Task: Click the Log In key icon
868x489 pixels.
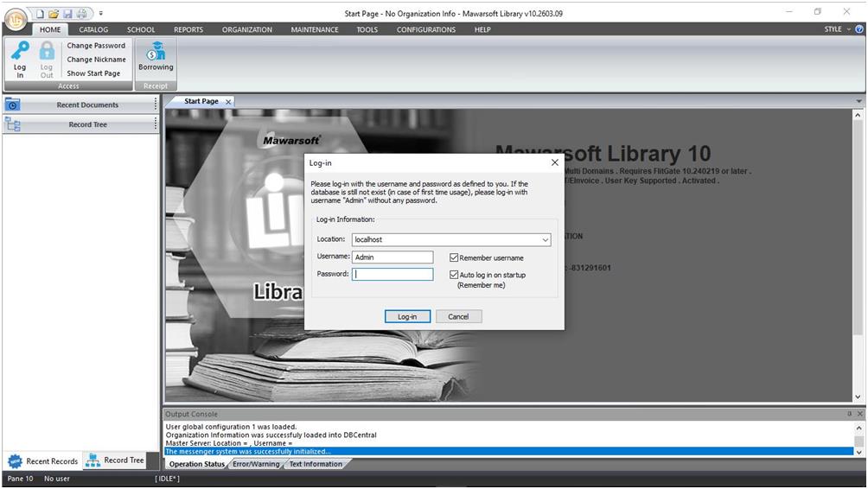Action: (x=19, y=59)
